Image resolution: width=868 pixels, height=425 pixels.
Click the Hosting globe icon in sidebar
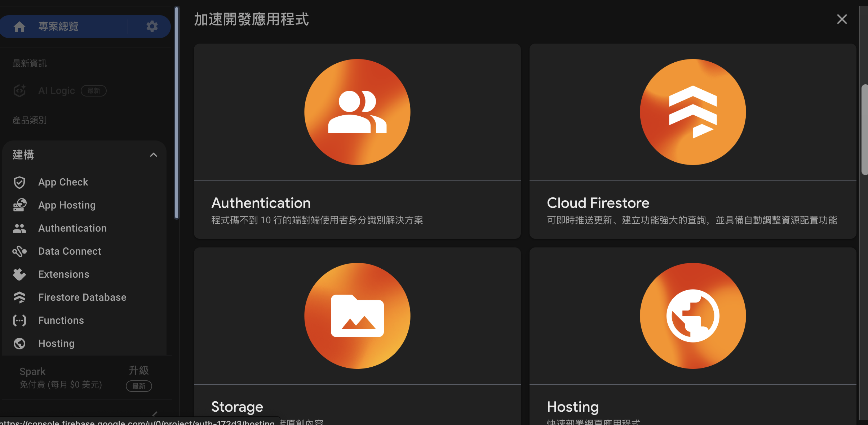tap(19, 344)
